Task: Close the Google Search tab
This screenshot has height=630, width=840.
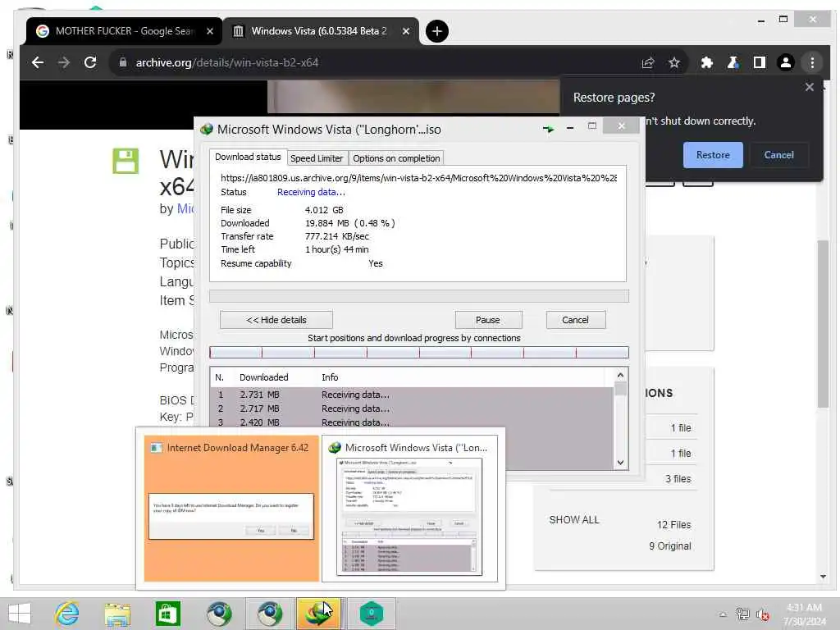Action: point(210,31)
